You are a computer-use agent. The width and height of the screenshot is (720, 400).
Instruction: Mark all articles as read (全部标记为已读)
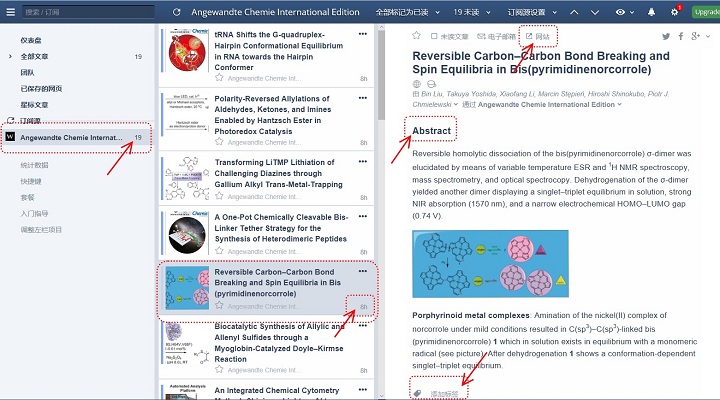tap(402, 12)
